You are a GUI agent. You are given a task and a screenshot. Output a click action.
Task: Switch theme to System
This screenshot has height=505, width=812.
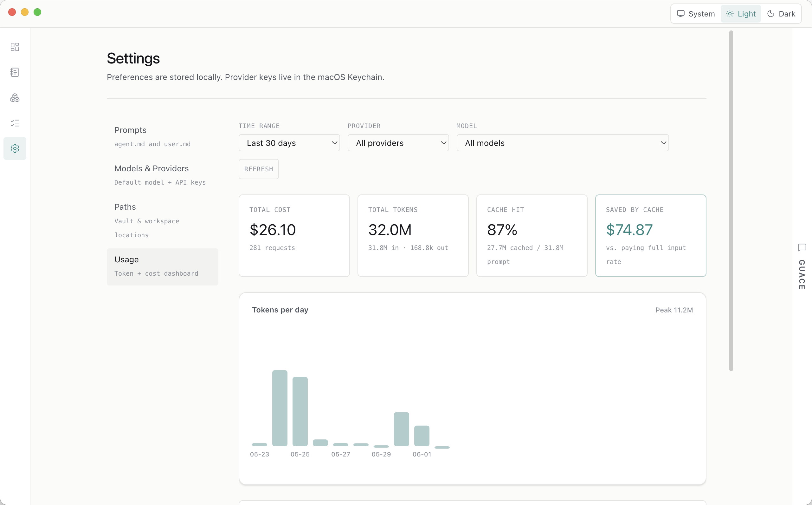[x=696, y=14]
